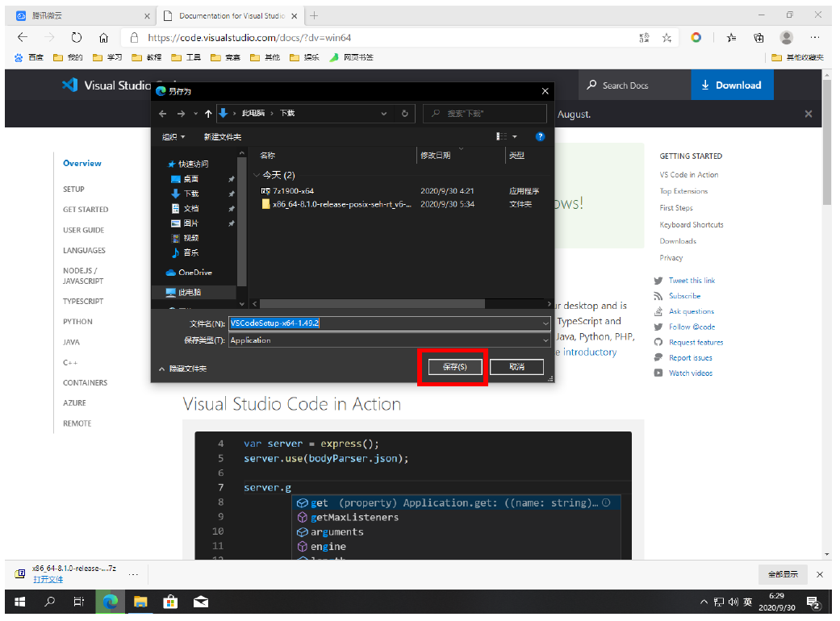Click the 取消 button

pyautogui.click(x=516, y=367)
